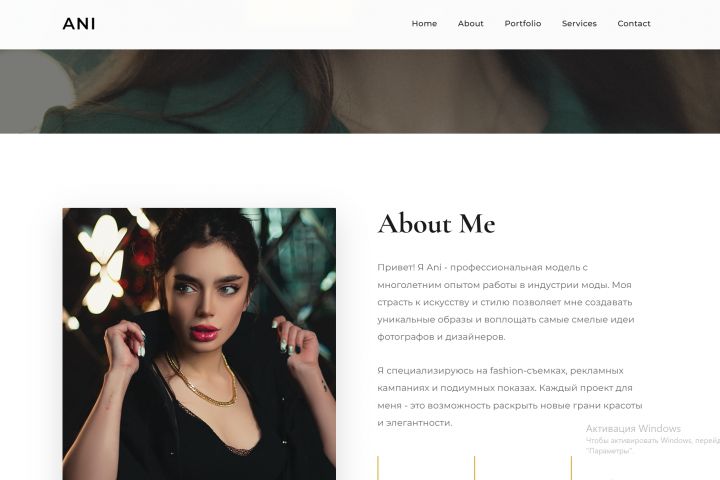
Task: Click the second gold stat divider line
Action: (475, 468)
